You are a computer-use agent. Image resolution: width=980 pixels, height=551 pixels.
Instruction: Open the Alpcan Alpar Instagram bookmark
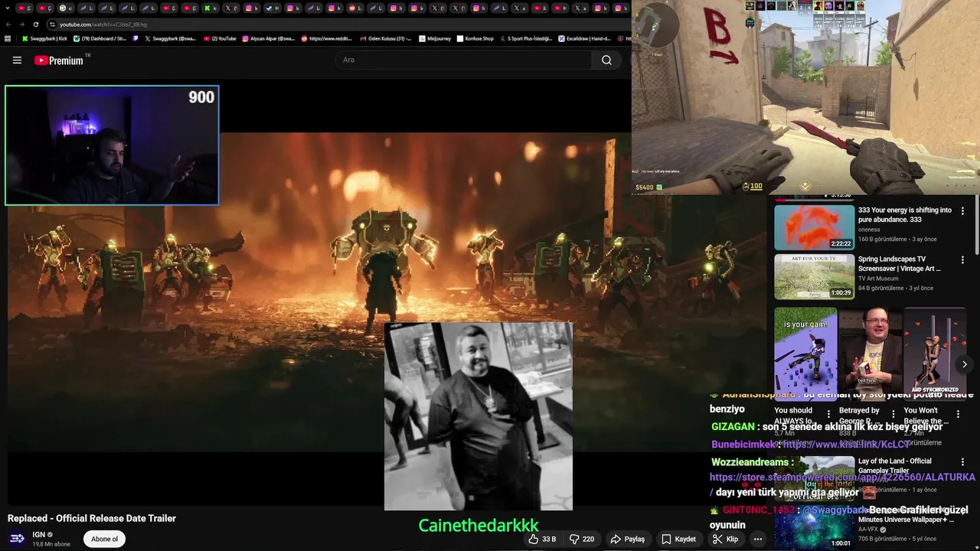(268, 38)
